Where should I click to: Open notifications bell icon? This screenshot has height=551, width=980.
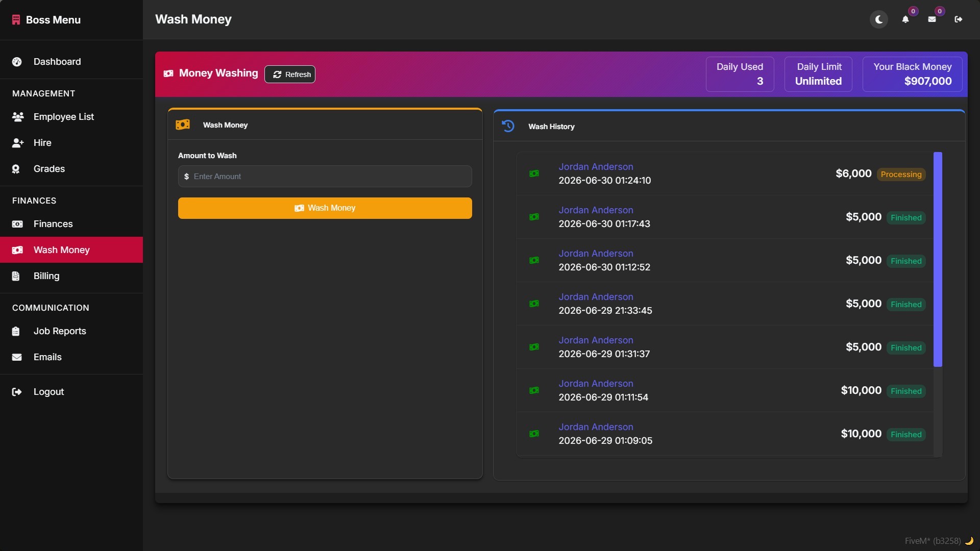pyautogui.click(x=905, y=19)
